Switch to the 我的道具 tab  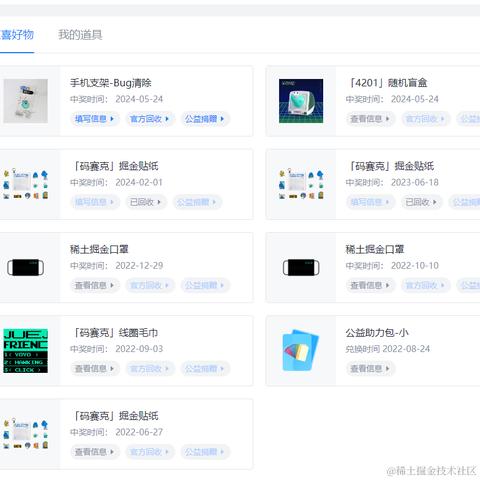(80, 35)
